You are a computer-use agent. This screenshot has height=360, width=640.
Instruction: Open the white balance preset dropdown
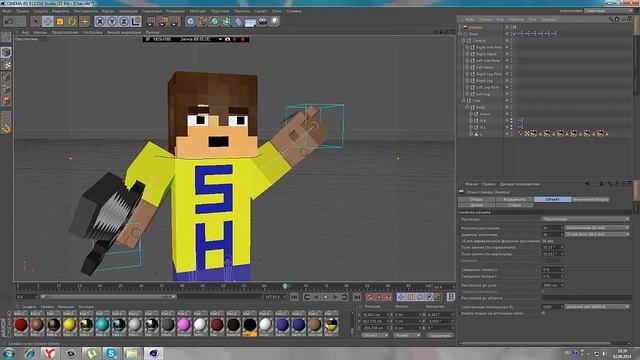[597, 307]
